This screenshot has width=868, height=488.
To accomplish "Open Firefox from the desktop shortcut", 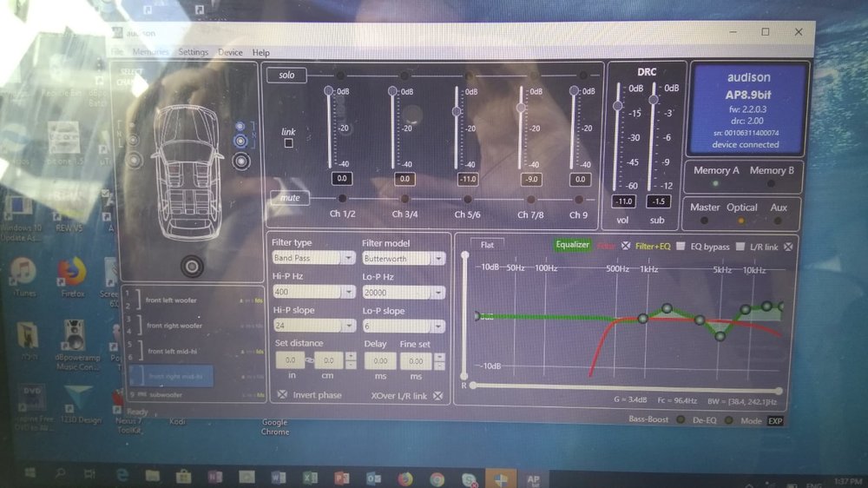I will click(72, 277).
